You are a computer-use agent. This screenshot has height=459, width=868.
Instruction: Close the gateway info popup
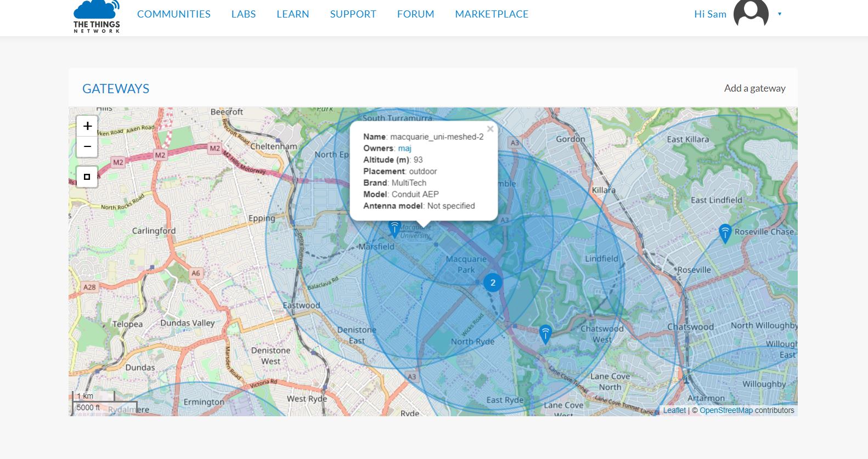point(490,129)
